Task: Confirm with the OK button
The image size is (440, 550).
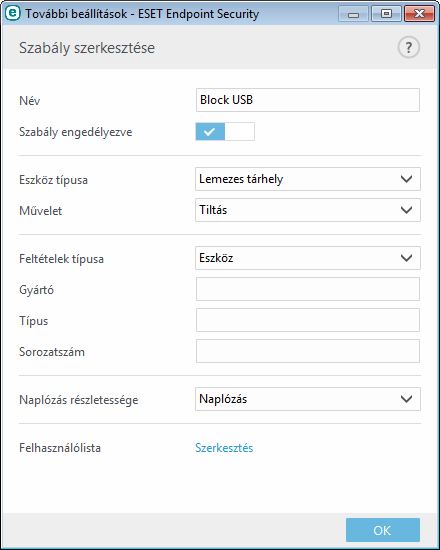Action: (x=383, y=530)
